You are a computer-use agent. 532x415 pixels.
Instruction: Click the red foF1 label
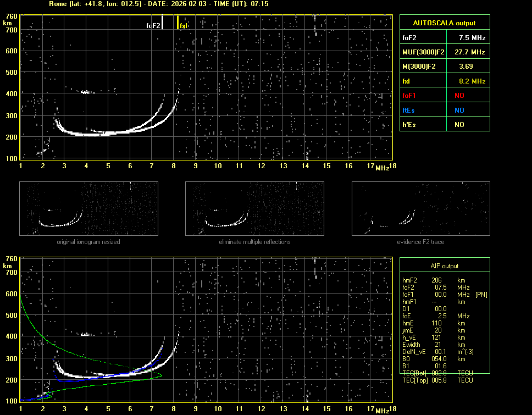click(x=409, y=96)
